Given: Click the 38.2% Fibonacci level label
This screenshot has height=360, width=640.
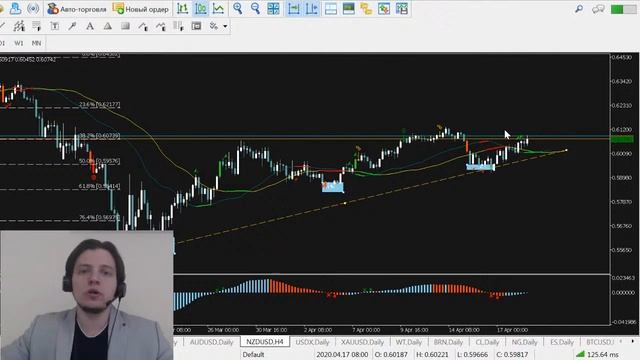Looking at the screenshot, I should [x=100, y=136].
